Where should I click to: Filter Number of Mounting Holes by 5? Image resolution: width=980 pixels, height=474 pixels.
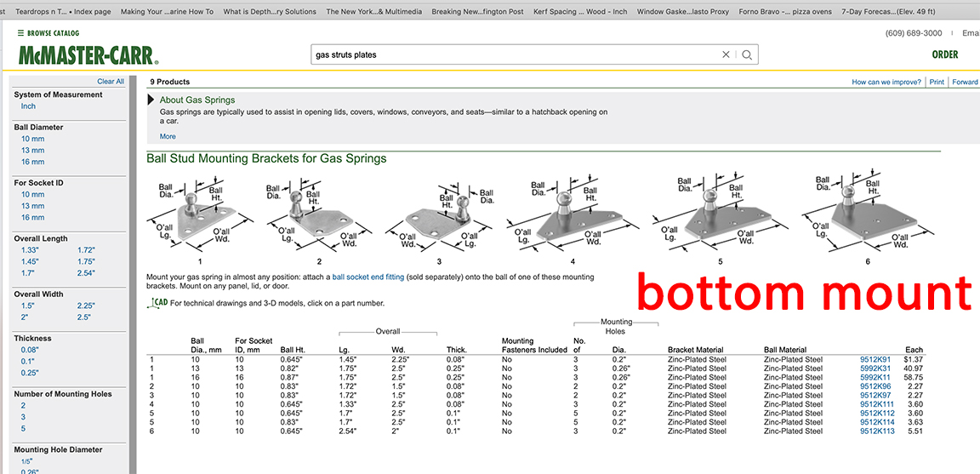pyautogui.click(x=23, y=428)
